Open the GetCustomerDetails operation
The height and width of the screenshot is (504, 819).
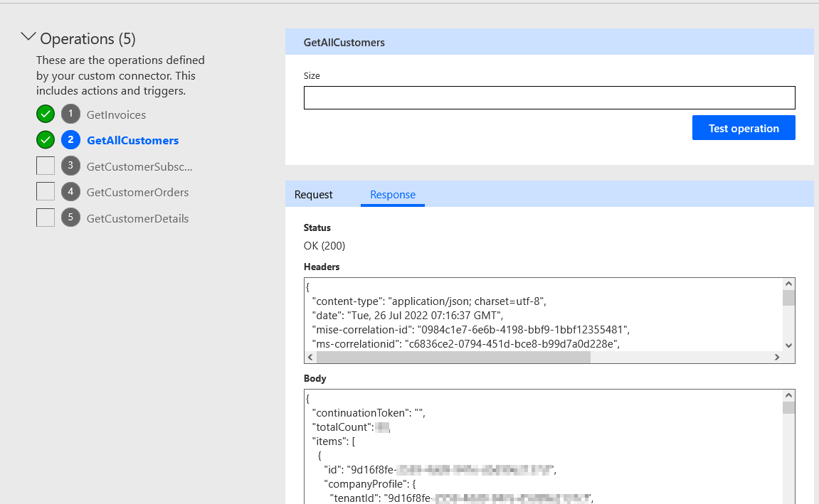point(137,219)
